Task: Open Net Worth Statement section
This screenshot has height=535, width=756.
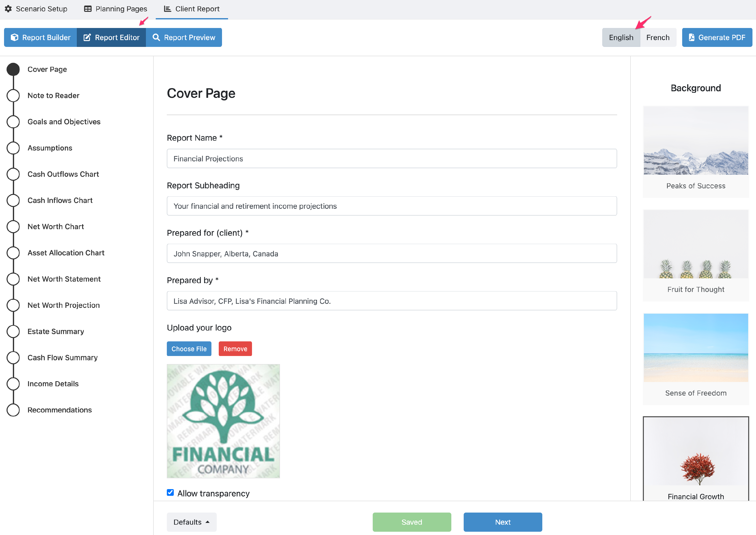Action: tap(64, 279)
